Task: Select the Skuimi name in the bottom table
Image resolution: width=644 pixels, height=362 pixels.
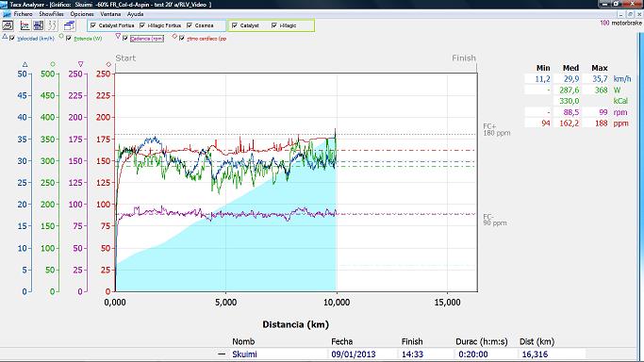Action: (244, 354)
